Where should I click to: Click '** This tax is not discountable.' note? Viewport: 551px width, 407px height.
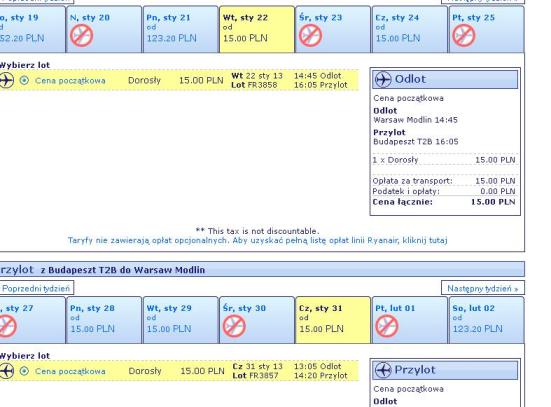pos(258,231)
